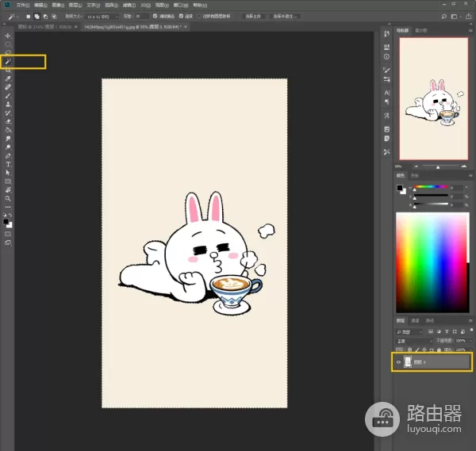Open the File menu

tap(21, 4)
